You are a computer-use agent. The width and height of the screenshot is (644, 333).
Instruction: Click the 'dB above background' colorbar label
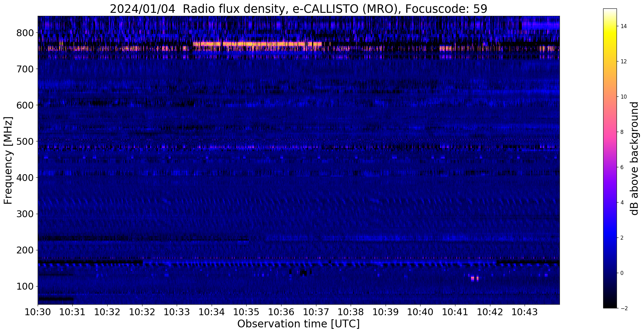[634, 158]
